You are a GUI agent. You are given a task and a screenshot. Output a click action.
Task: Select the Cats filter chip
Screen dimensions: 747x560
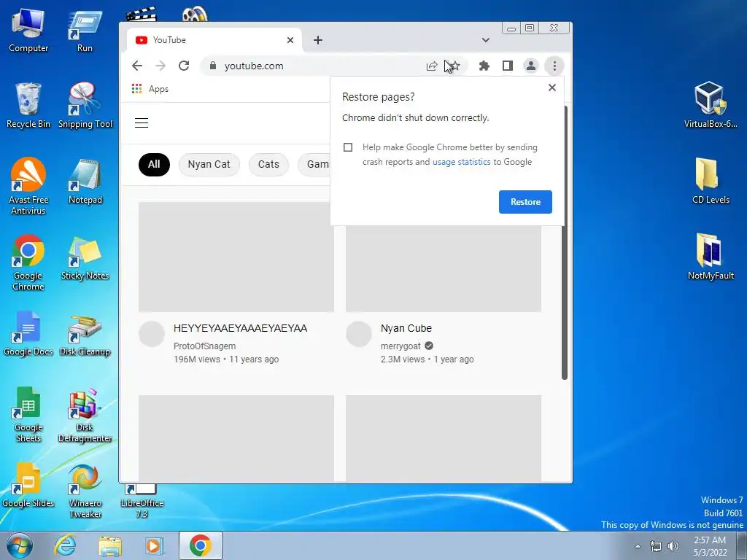(x=268, y=164)
